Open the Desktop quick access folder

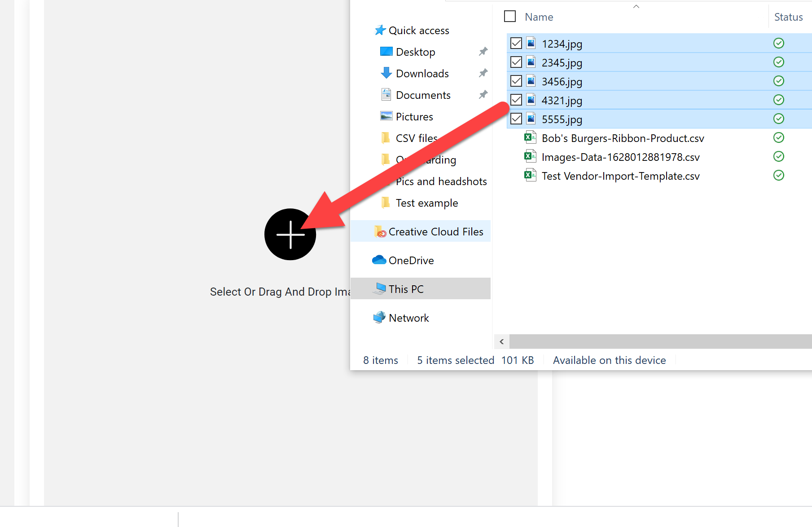tap(415, 52)
